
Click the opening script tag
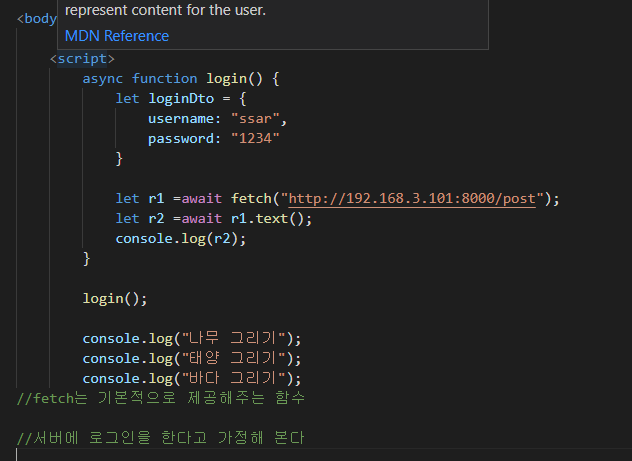[x=82, y=59]
